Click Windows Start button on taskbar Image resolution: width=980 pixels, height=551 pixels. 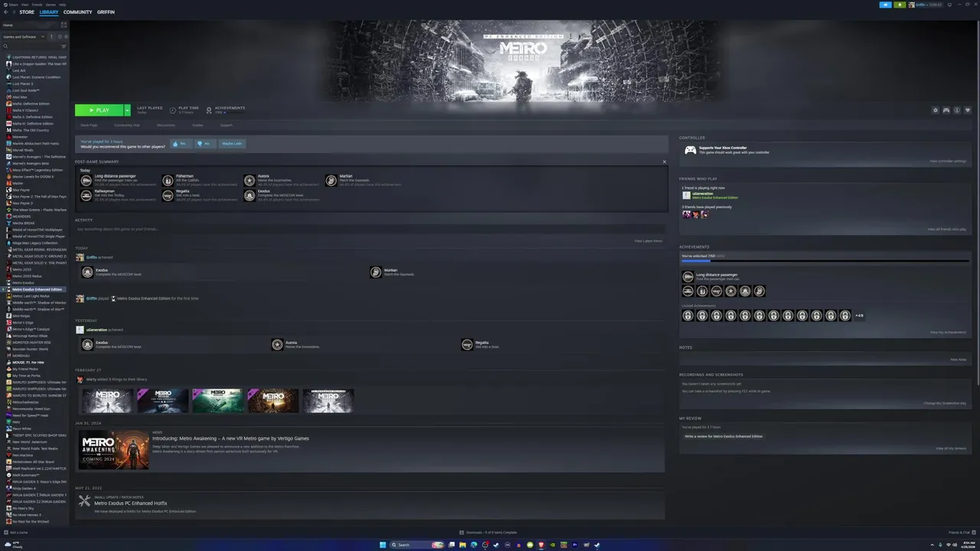click(382, 545)
